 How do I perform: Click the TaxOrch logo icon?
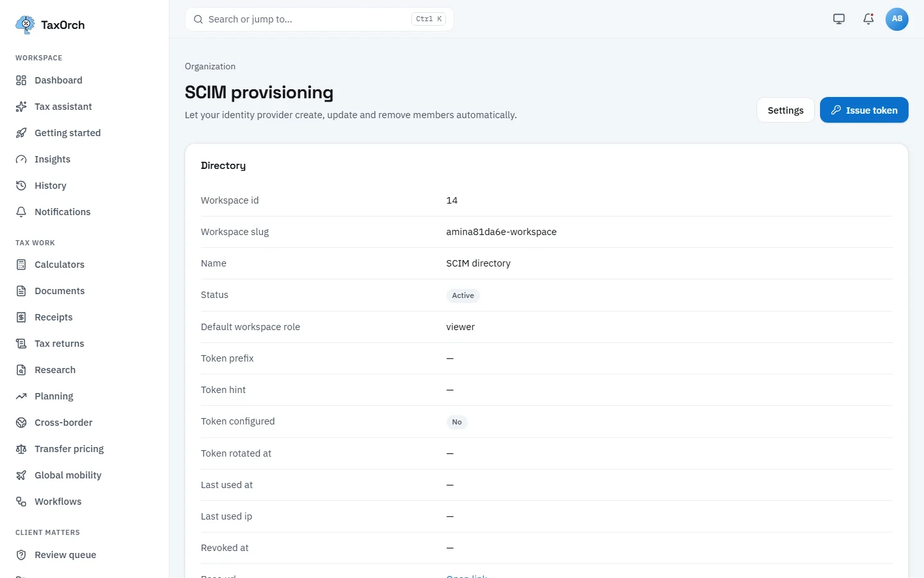pos(25,25)
